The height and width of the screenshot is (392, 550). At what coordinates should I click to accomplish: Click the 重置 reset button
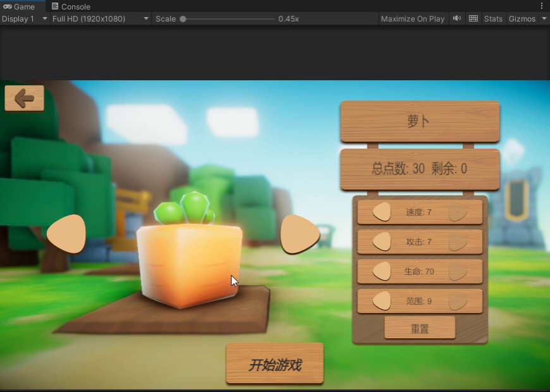point(420,328)
